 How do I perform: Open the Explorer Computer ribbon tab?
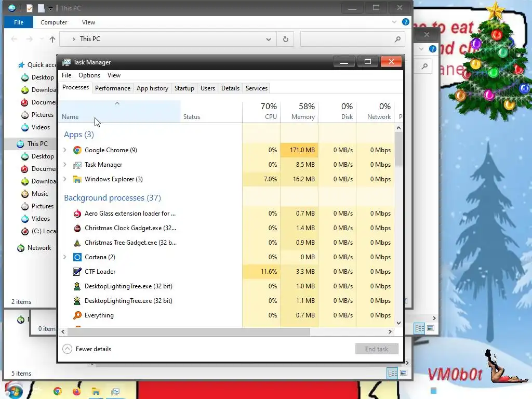click(54, 22)
